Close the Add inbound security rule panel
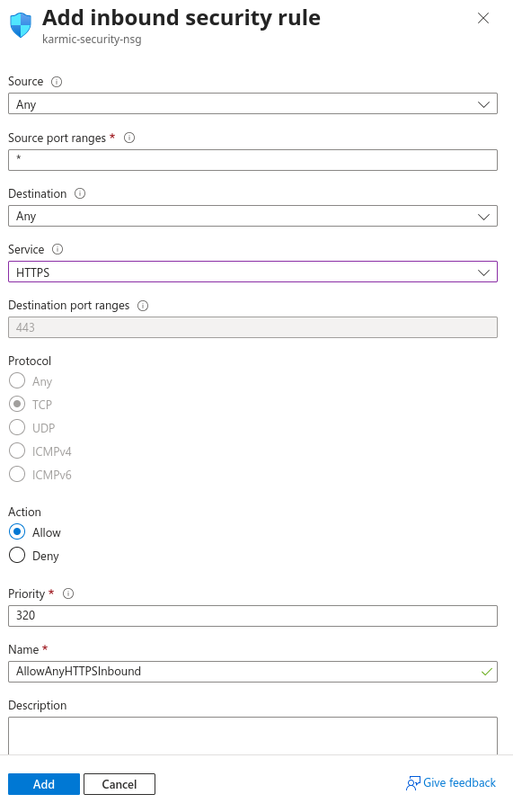The height and width of the screenshot is (812, 513). point(483,18)
